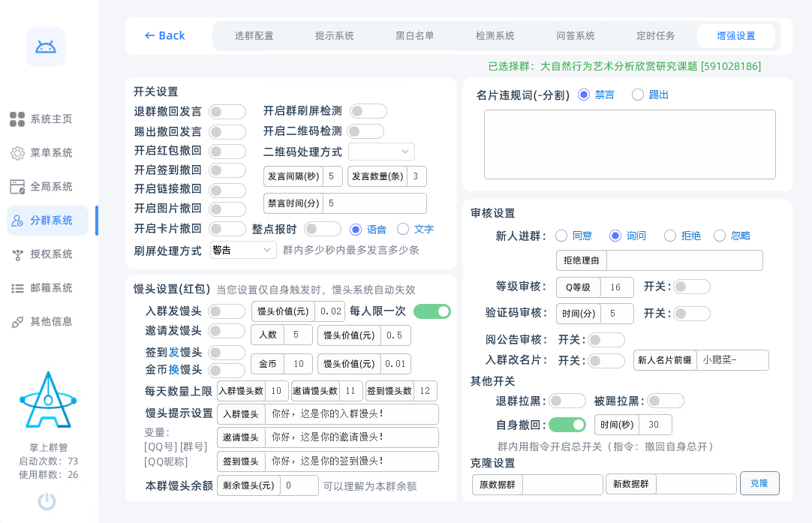Toggle 踢出撤回发言 switch
812x523 pixels.
tap(227, 131)
